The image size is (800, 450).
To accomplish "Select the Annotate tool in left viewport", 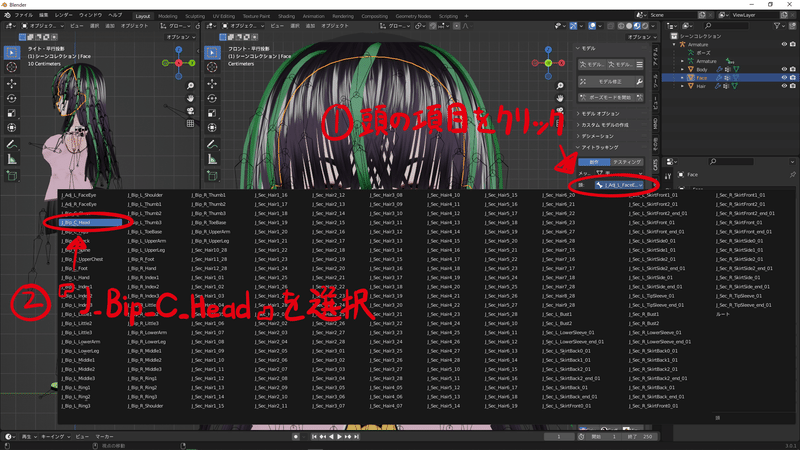I will point(12,144).
